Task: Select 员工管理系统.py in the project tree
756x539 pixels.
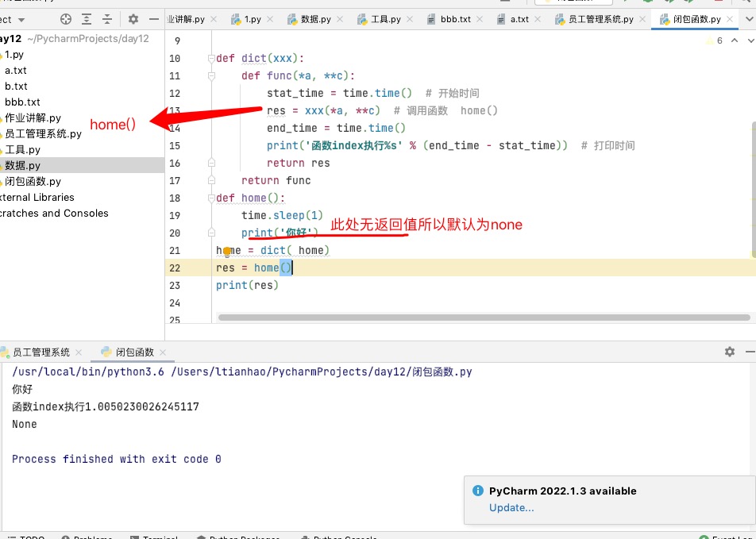Action: [x=43, y=134]
